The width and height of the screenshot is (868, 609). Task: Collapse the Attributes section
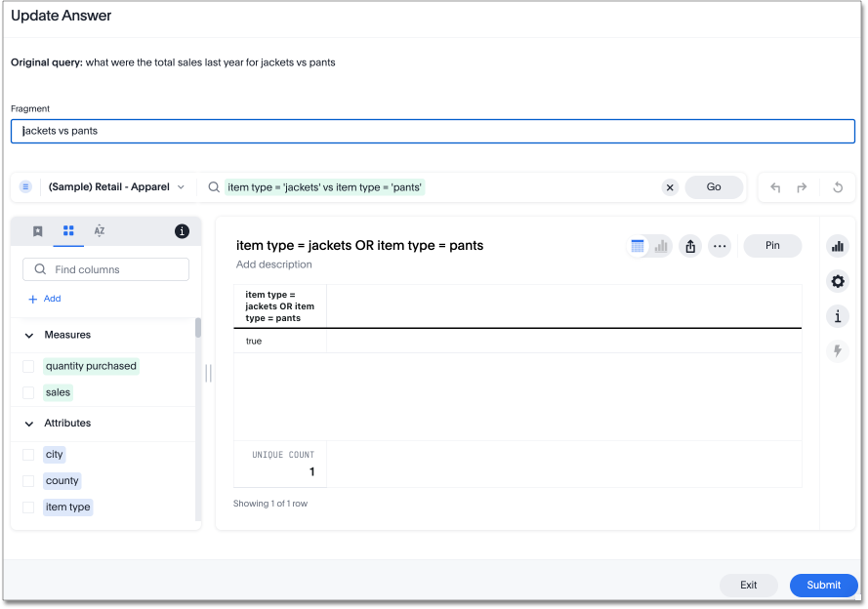pos(28,423)
